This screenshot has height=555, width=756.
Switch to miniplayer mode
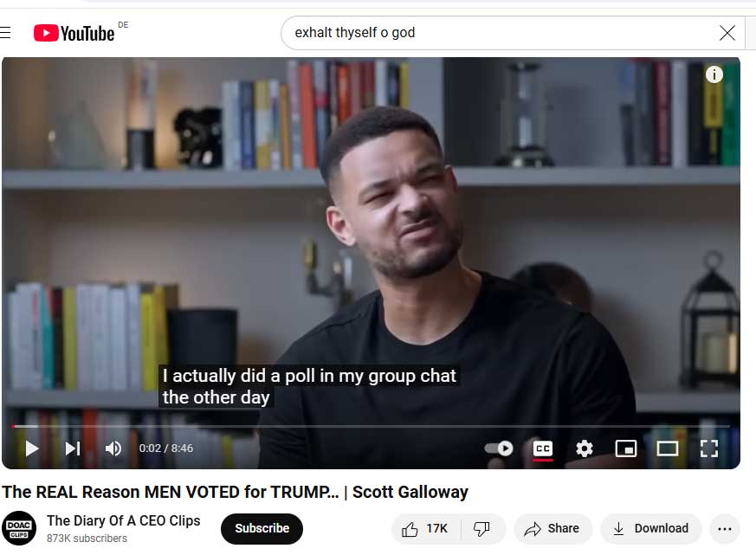point(626,449)
